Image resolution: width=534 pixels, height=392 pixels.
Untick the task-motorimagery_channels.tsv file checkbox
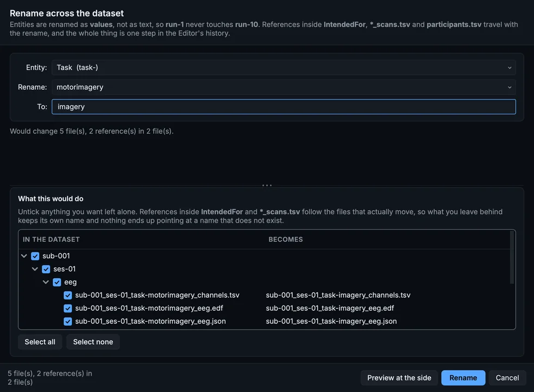pyautogui.click(x=68, y=295)
